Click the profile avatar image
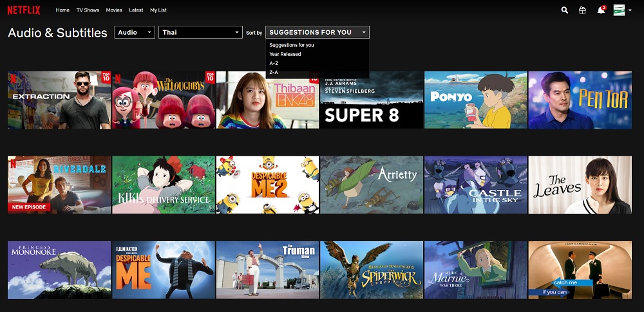Image resolution: width=644 pixels, height=312 pixels. (x=619, y=10)
